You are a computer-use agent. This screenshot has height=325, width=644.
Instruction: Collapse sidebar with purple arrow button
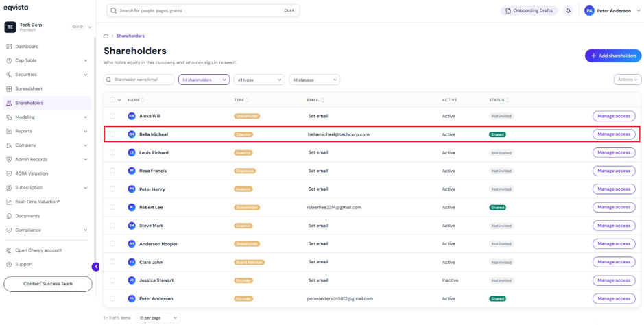pyautogui.click(x=96, y=267)
